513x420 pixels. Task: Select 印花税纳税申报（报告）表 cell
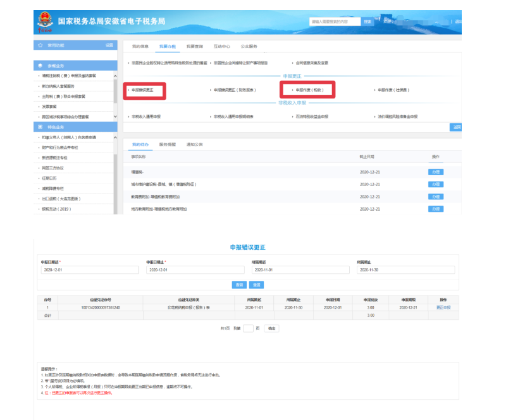coord(189,307)
